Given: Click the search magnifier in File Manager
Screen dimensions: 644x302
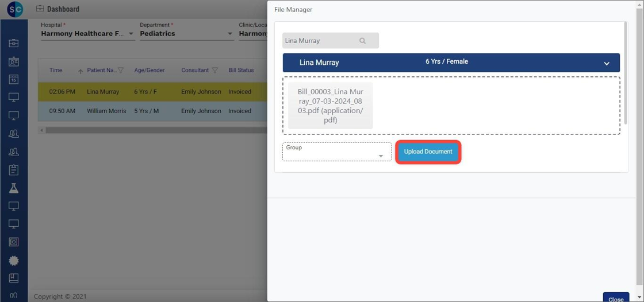Looking at the screenshot, I should pyautogui.click(x=362, y=41).
